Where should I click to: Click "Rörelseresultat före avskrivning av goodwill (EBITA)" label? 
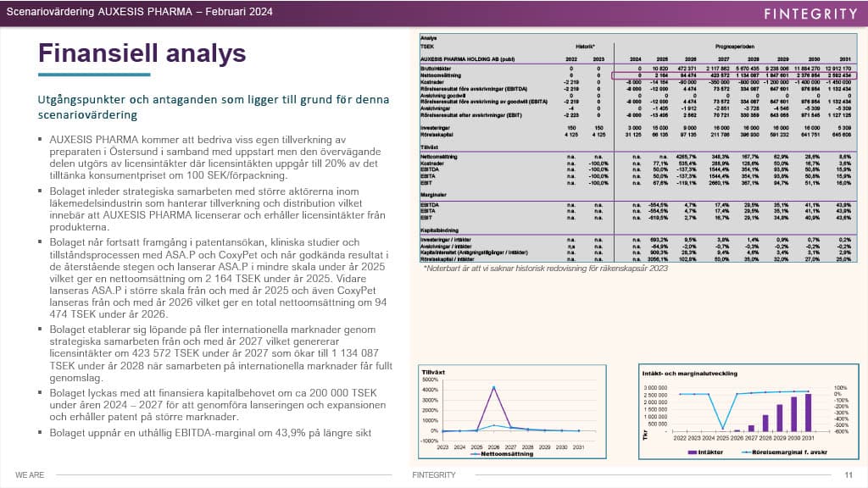(484, 102)
